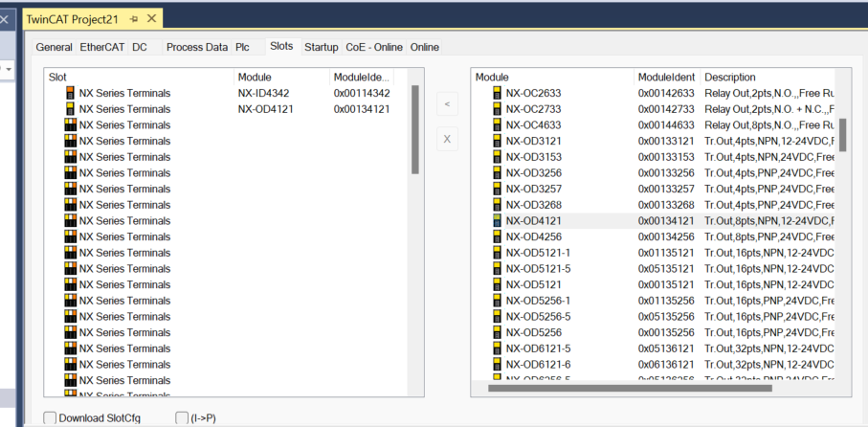The height and width of the screenshot is (427, 868).
Task: Click ModuleIdent header in module list
Action: click(667, 77)
